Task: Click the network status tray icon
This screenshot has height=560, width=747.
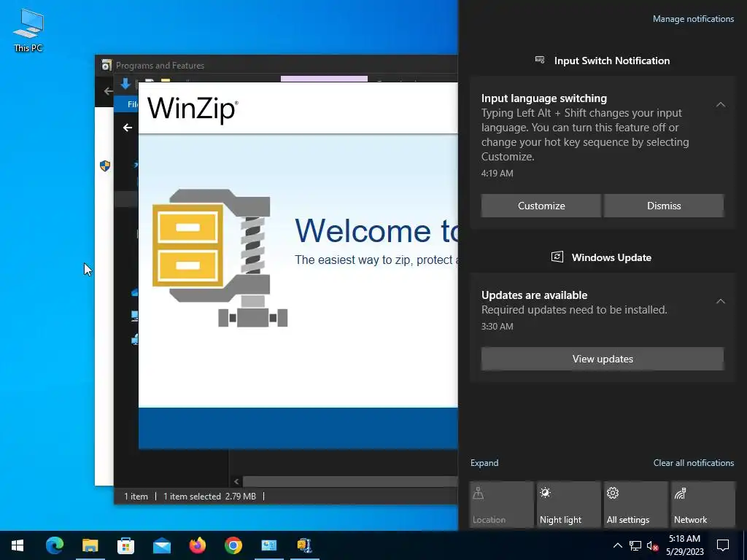Action: [x=635, y=545]
